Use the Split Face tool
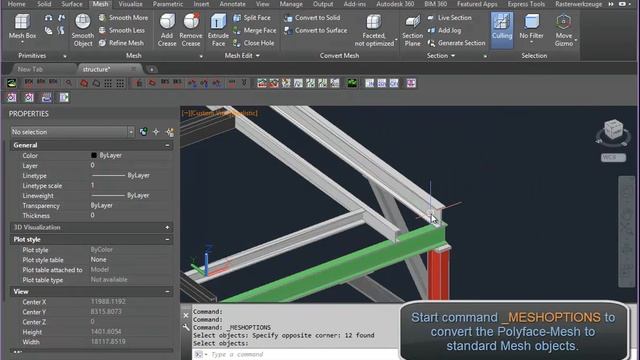640x360 pixels. (252, 18)
